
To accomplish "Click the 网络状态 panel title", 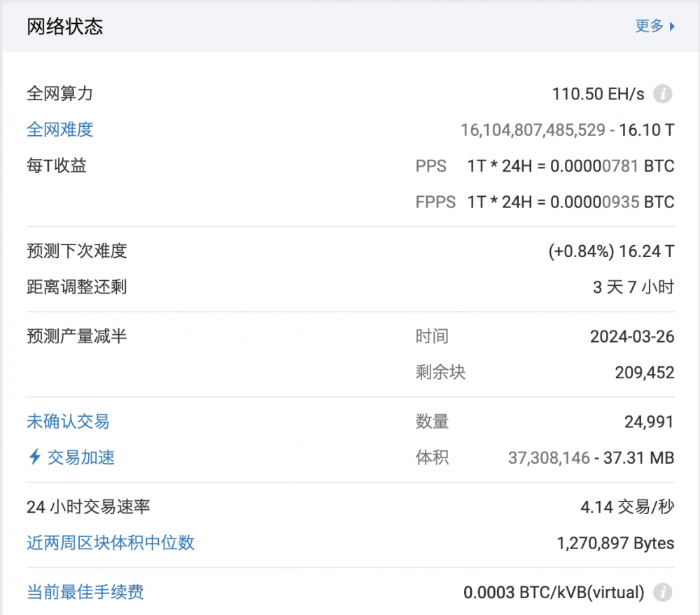I will pyautogui.click(x=64, y=27).
